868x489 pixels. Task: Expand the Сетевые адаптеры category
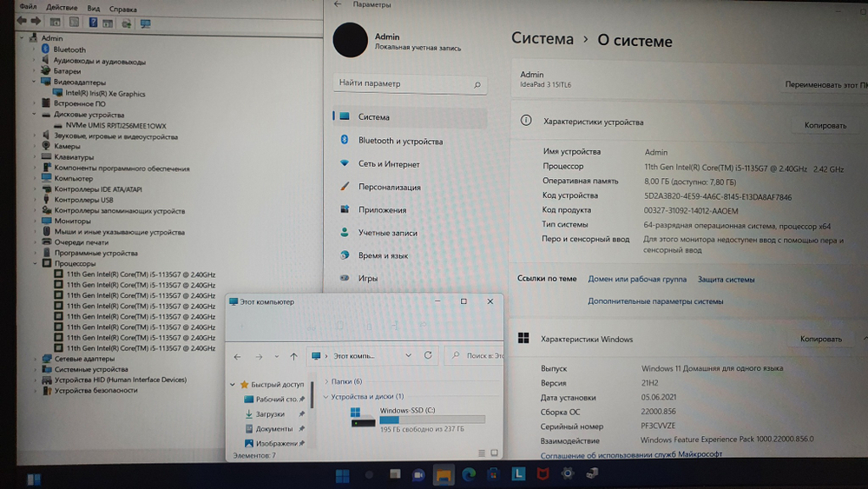tap(35, 359)
